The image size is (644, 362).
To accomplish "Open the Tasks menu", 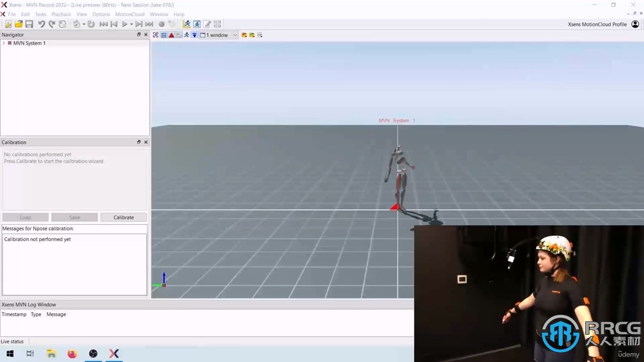I will click(41, 14).
